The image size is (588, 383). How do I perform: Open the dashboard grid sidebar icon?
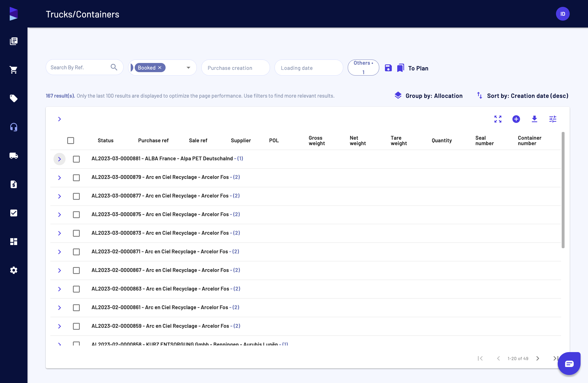pos(14,242)
